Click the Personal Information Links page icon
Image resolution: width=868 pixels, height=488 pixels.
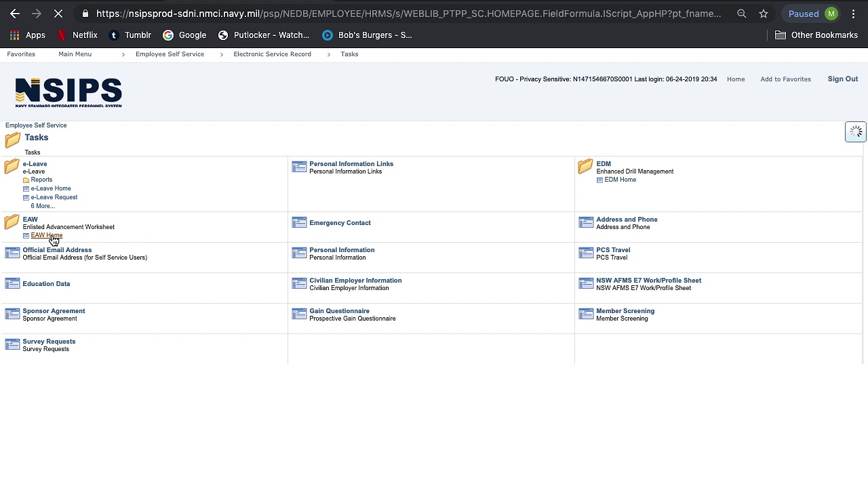299,167
